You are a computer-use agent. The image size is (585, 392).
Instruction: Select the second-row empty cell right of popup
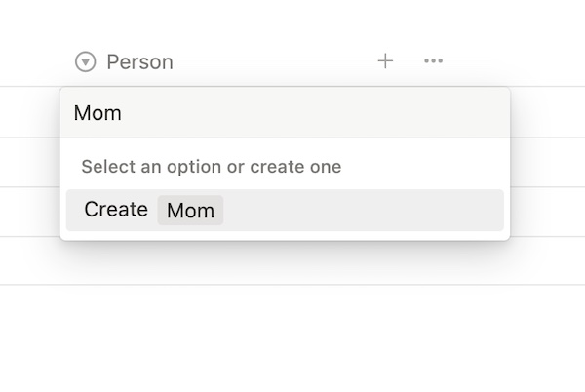click(548, 162)
